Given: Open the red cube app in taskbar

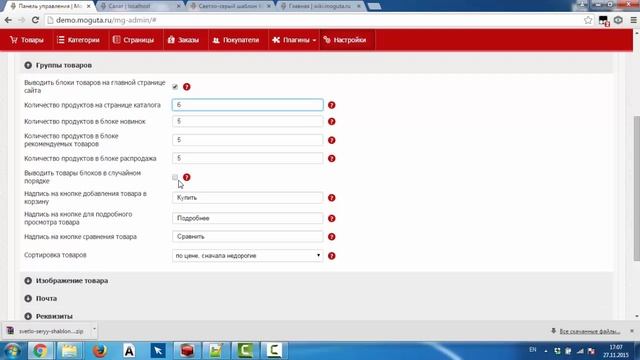Looking at the screenshot, I should [187, 351].
